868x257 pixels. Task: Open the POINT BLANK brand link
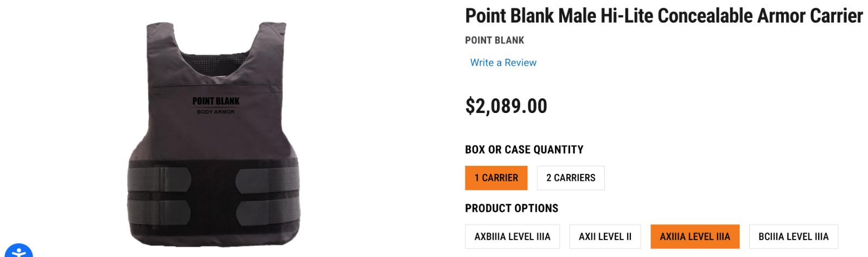[x=494, y=40]
